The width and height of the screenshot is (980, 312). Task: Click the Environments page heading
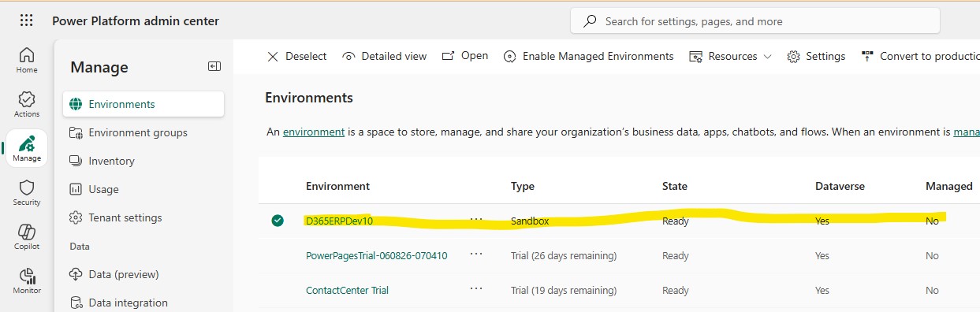309,98
